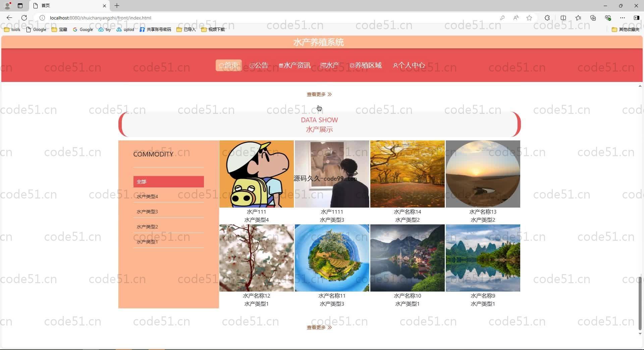The width and height of the screenshot is (644, 350).
Task: Open the 水产1111 product thumbnail
Action: tap(332, 174)
